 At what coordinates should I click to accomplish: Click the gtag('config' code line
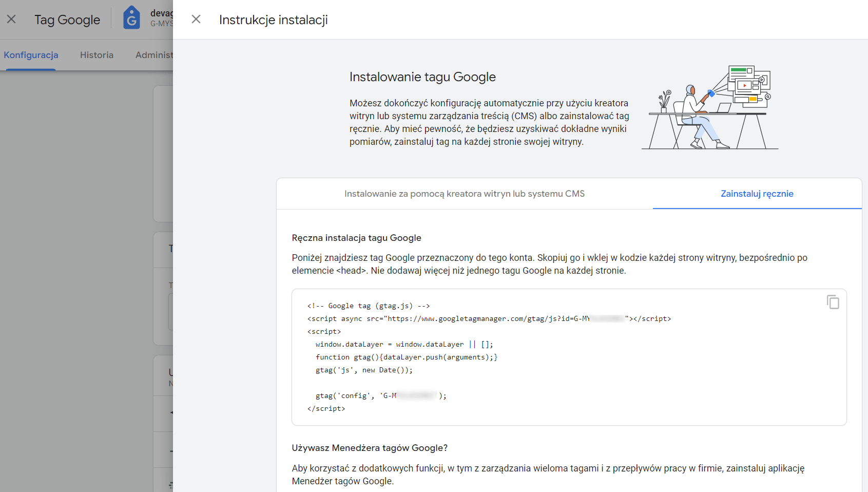tap(381, 395)
